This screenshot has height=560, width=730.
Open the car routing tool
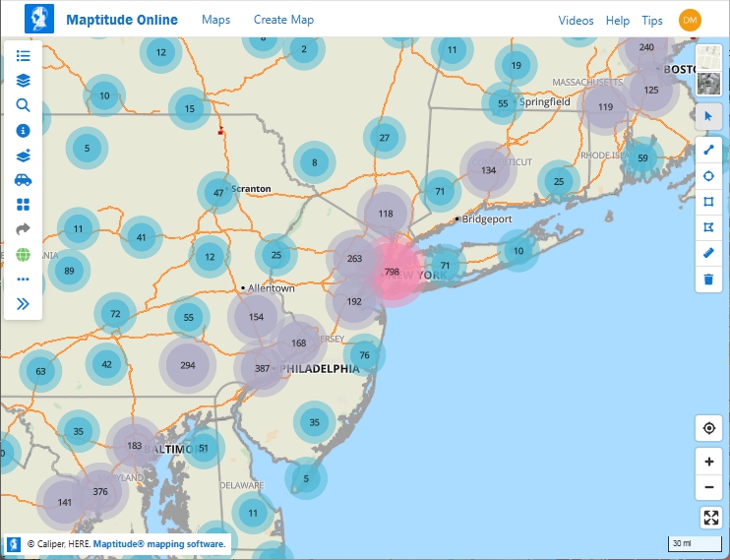pyautogui.click(x=24, y=180)
